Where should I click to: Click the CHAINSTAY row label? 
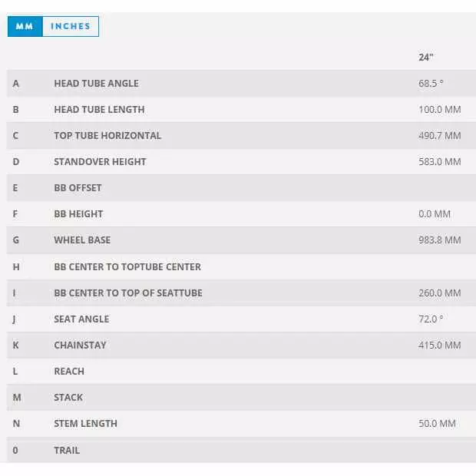(80, 345)
